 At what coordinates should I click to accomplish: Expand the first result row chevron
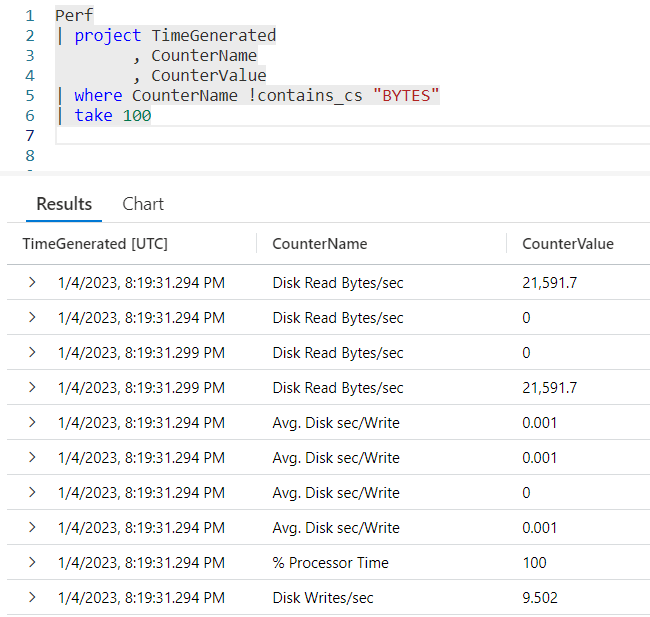click(x=32, y=283)
